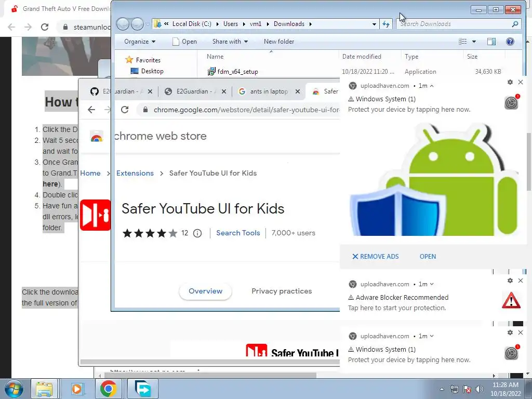532x399 pixels.
Task: Select the fdm_x64_setup file
Action: coord(233,72)
